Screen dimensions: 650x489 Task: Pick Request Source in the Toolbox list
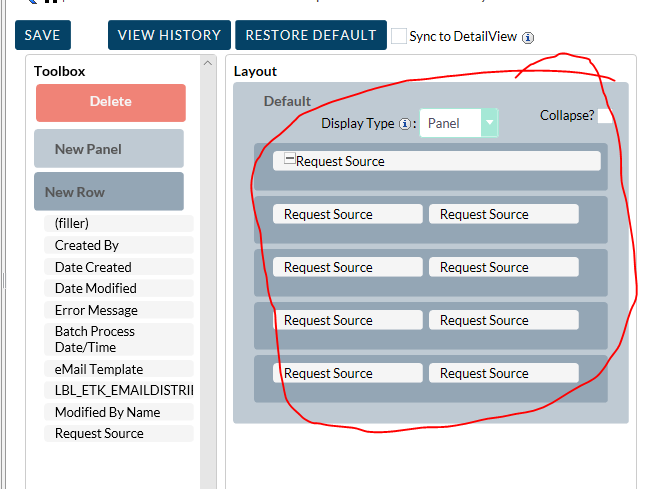(x=119, y=433)
